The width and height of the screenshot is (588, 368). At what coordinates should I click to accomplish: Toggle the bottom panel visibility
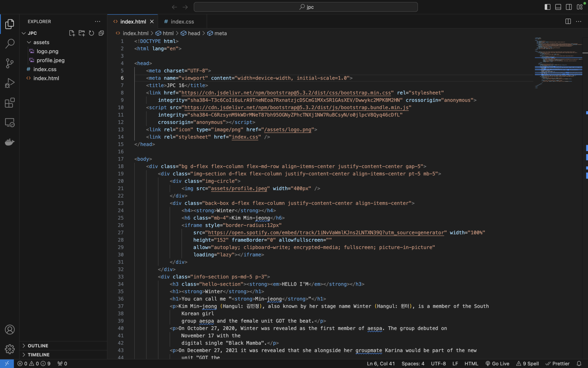coord(558,7)
